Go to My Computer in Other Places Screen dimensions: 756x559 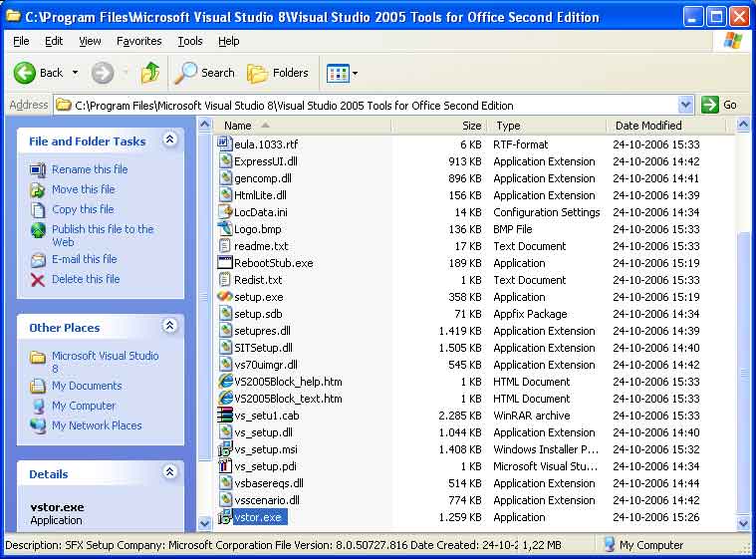(84, 406)
